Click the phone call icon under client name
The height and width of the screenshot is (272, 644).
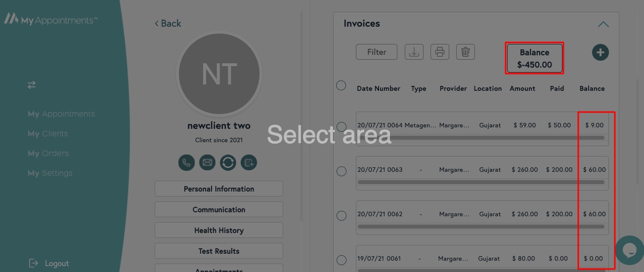[x=186, y=162]
